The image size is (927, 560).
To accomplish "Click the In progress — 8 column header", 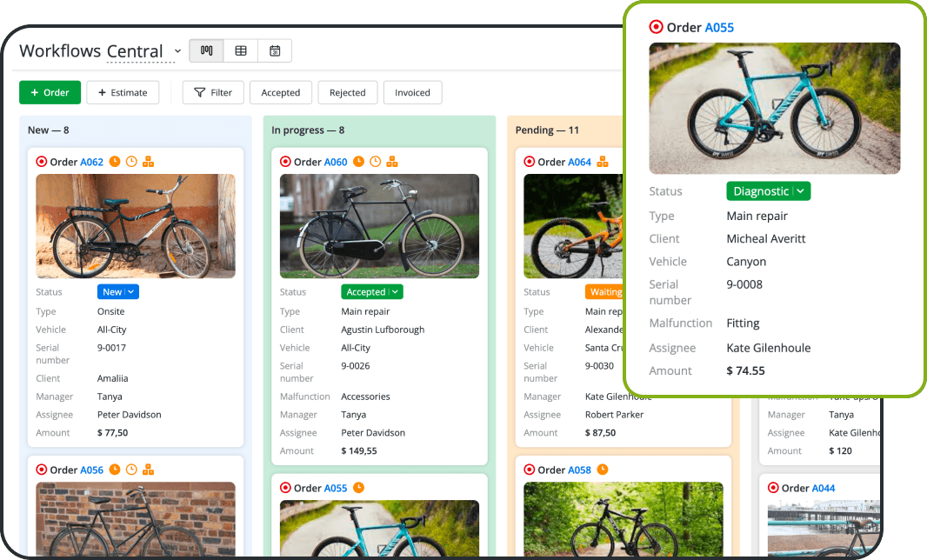I will point(308,130).
